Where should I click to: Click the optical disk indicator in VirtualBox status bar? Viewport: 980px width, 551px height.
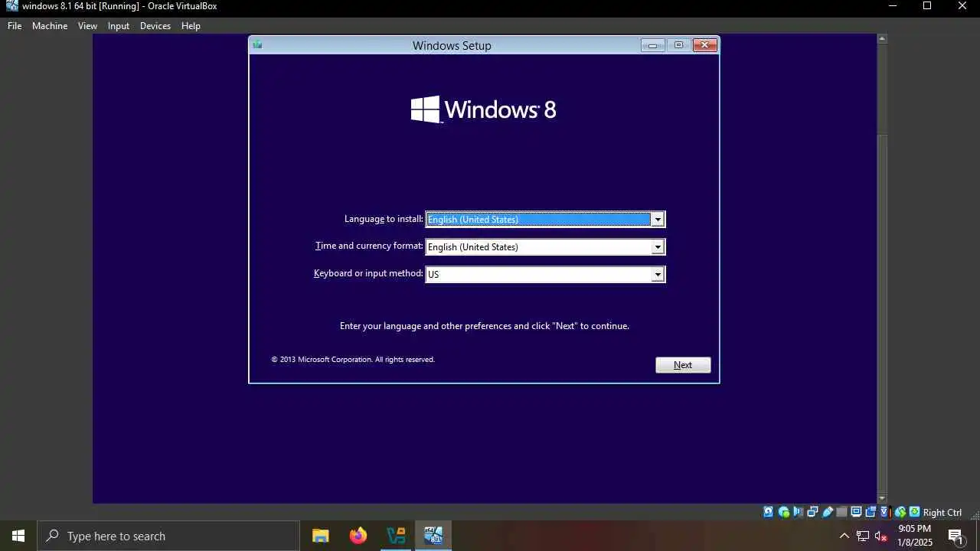pos(784,512)
